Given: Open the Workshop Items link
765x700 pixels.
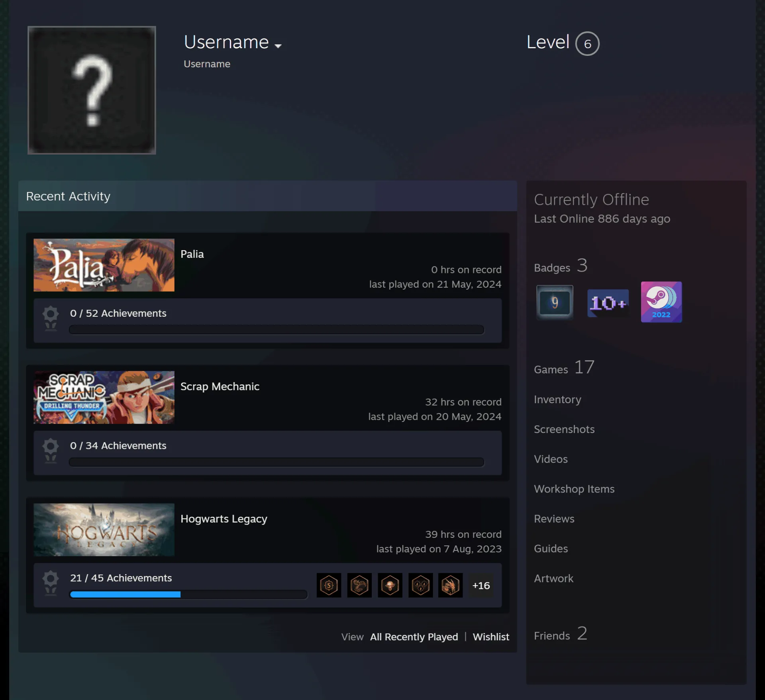Looking at the screenshot, I should tap(574, 489).
